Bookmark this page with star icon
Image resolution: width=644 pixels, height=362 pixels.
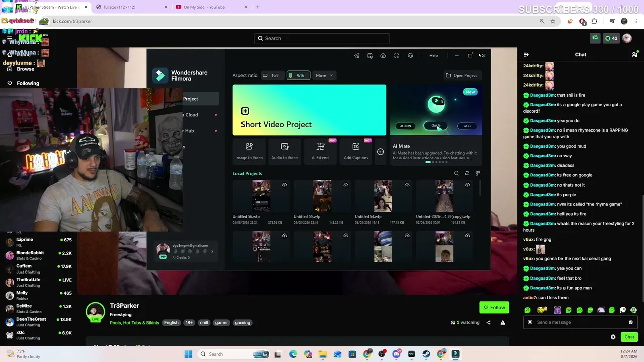(553, 21)
